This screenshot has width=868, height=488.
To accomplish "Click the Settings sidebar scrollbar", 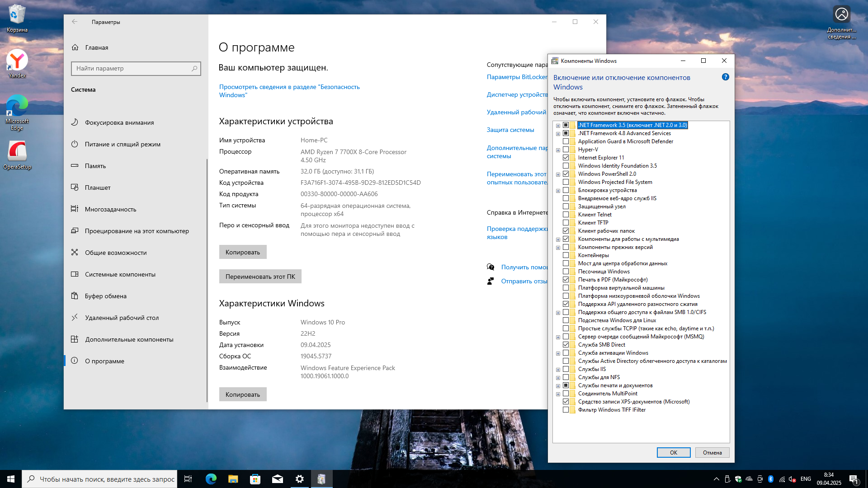I will (207, 280).
